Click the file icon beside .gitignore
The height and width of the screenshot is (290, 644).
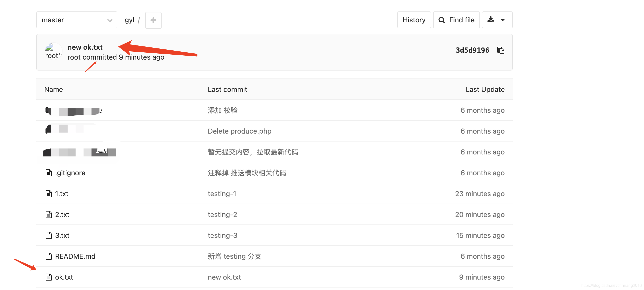click(x=48, y=173)
